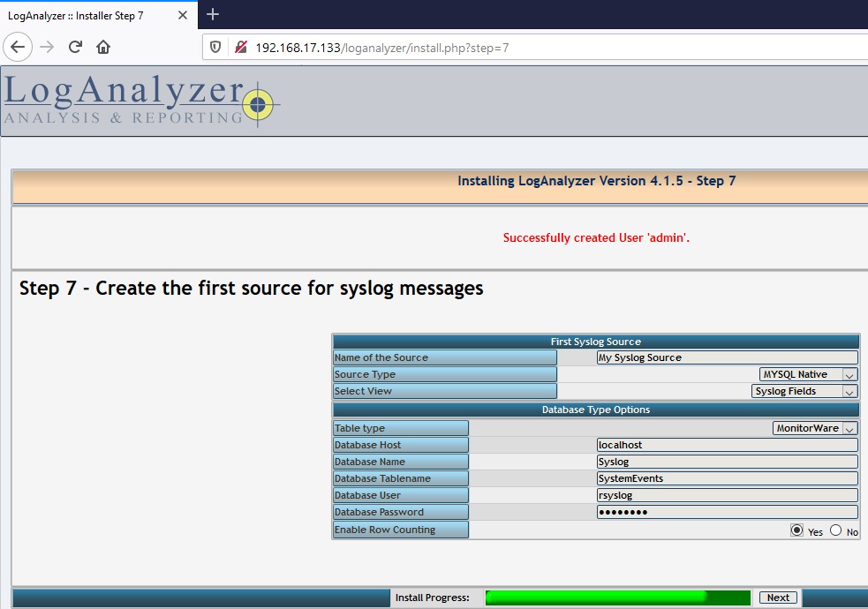Click the "Successfully created User 'admin'." message
This screenshot has width=868, height=609.
point(596,237)
